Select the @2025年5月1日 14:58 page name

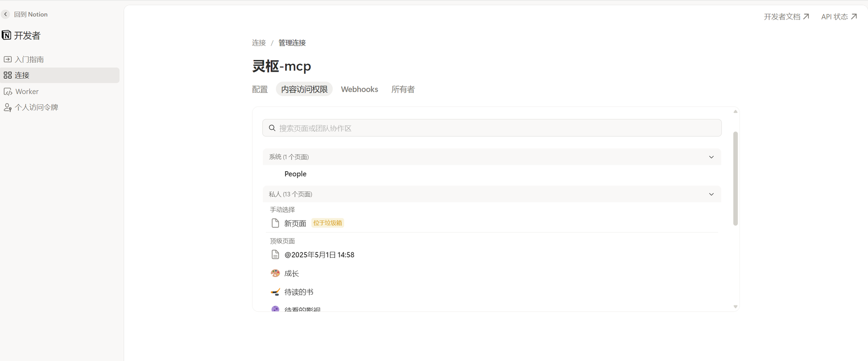tap(319, 255)
